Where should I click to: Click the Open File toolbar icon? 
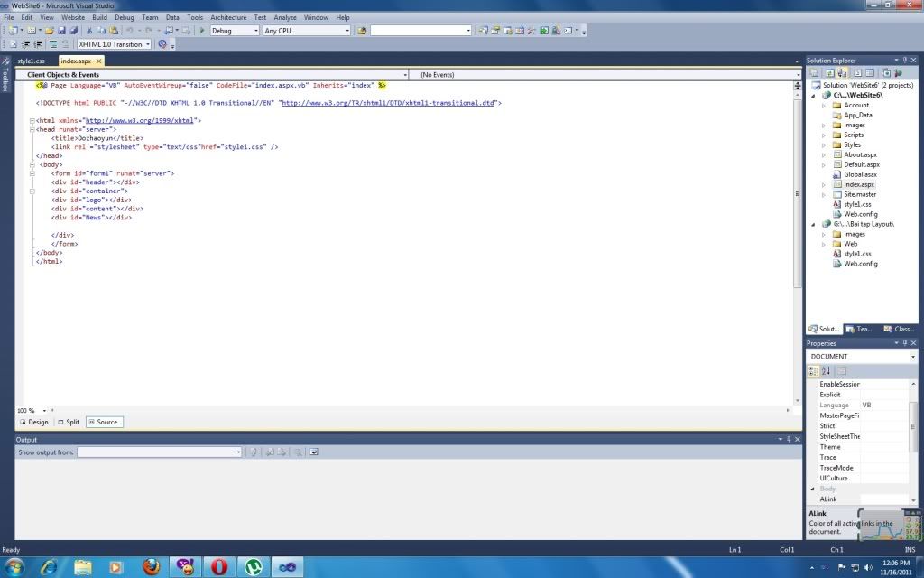(x=50, y=31)
